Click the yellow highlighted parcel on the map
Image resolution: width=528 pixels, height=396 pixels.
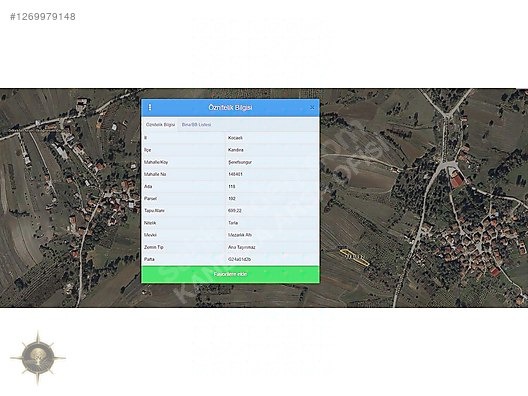tap(354, 258)
